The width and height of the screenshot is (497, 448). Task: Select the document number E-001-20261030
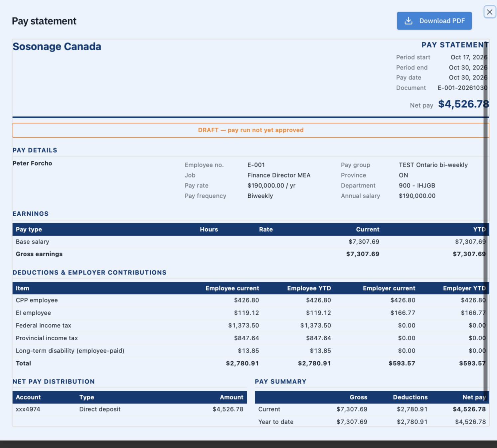(x=462, y=88)
